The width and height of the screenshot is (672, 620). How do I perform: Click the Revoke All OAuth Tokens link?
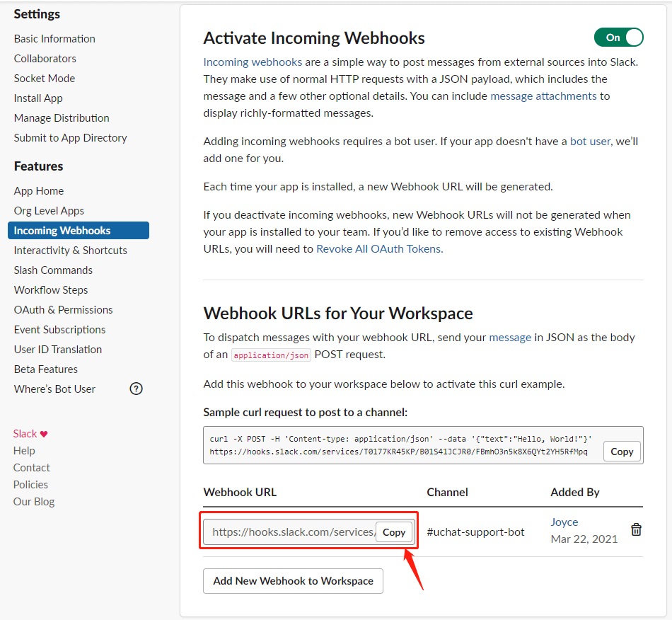(x=378, y=249)
